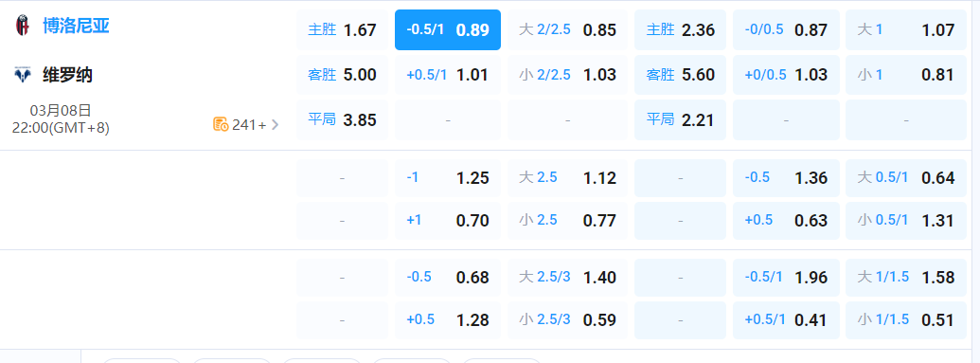This screenshot has width=980, height=363.
Task: Pick the +0.5 handicap at 1.28
Action: [448, 319]
